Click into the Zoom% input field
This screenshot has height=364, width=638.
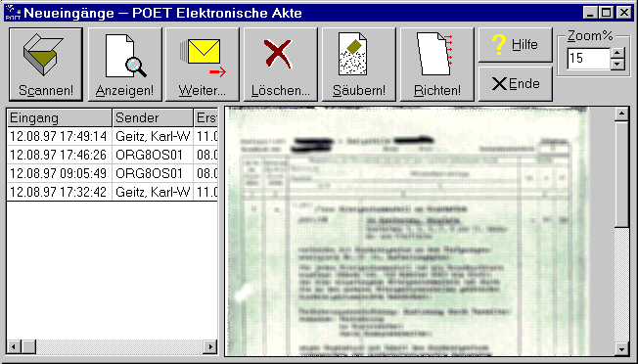tap(589, 59)
